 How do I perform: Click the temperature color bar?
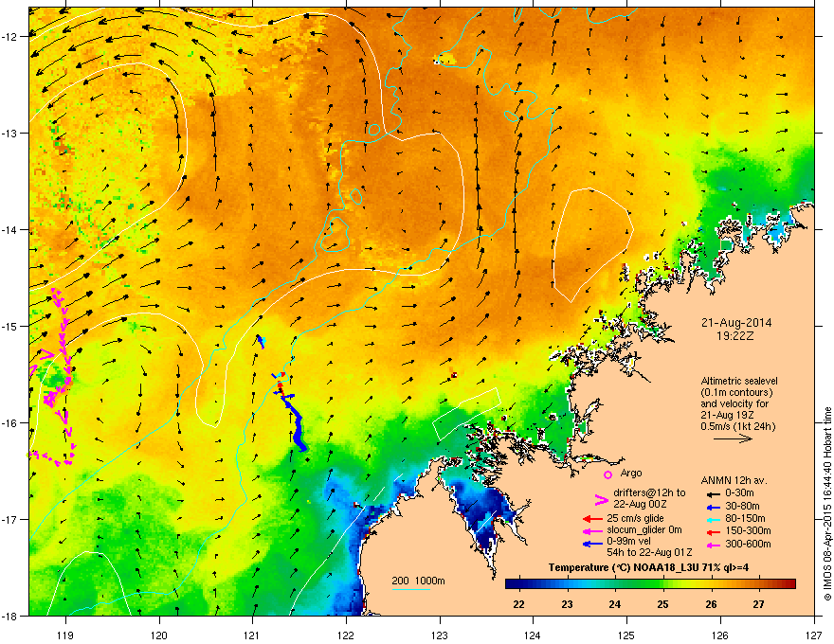coord(650,583)
